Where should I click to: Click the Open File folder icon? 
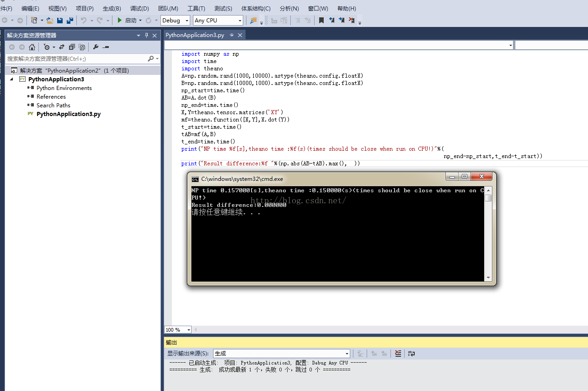pos(49,20)
